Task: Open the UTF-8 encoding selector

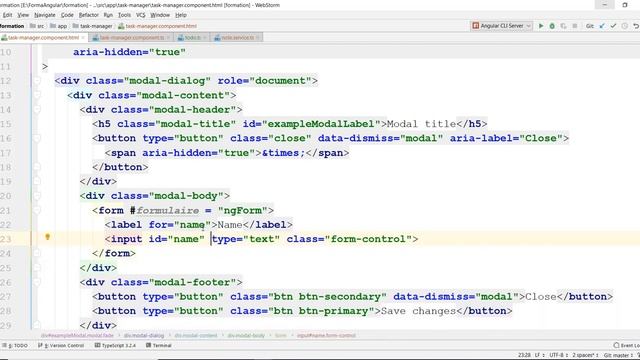Action: click(x=558, y=355)
